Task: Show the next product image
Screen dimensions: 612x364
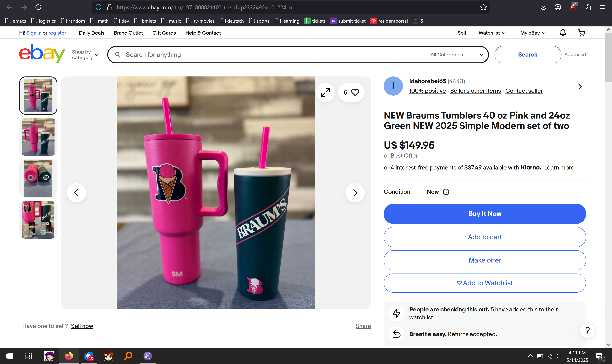Action: 355,193
